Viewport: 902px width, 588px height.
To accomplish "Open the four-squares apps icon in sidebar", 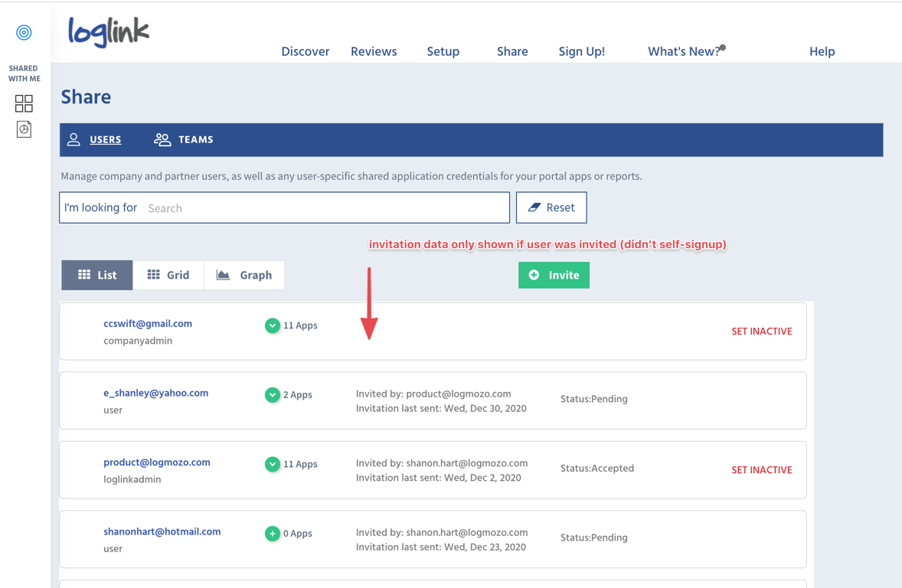I will tap(24, 103).
